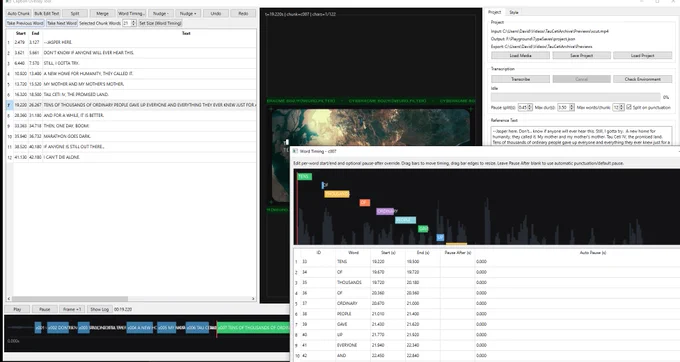Click the c004 A NEW chunk on timeline
Viewport: 680px width, 362px height.
(x=140, y=328)
